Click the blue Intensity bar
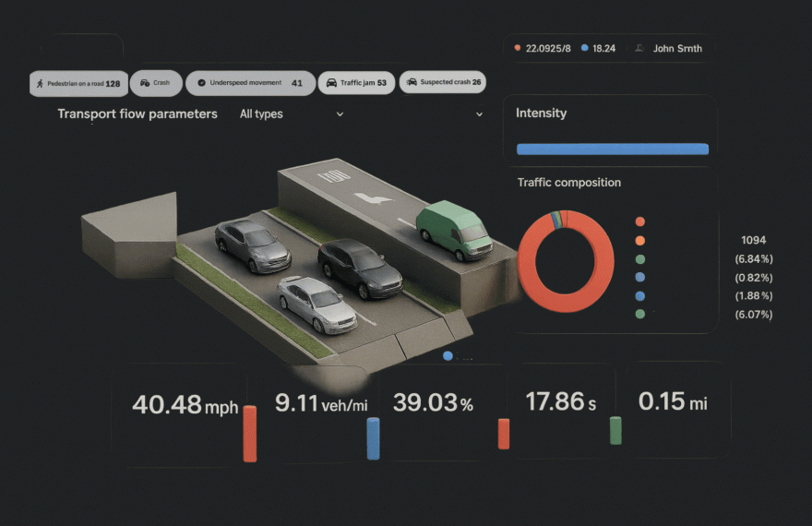 pyautogui.click(x=613, y=149)
